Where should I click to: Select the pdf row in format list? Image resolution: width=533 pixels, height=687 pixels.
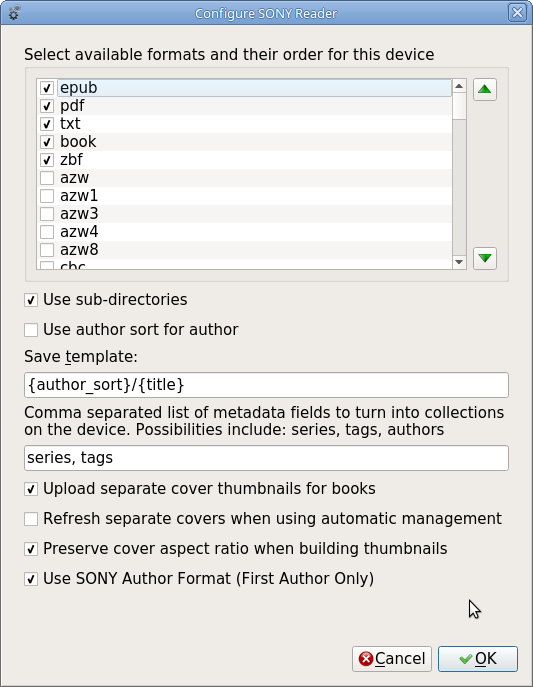[244, 106]
